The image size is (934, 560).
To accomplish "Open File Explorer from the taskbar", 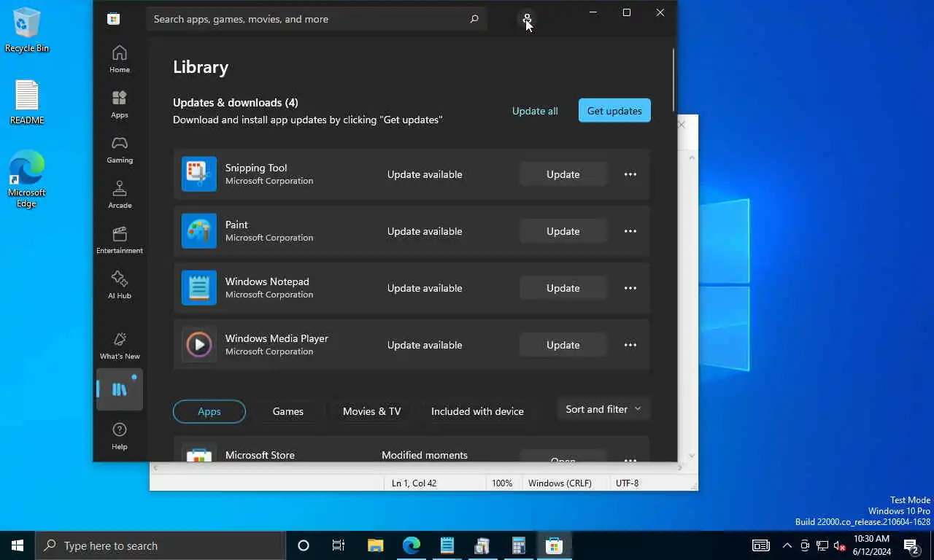I will pos(376,545).
